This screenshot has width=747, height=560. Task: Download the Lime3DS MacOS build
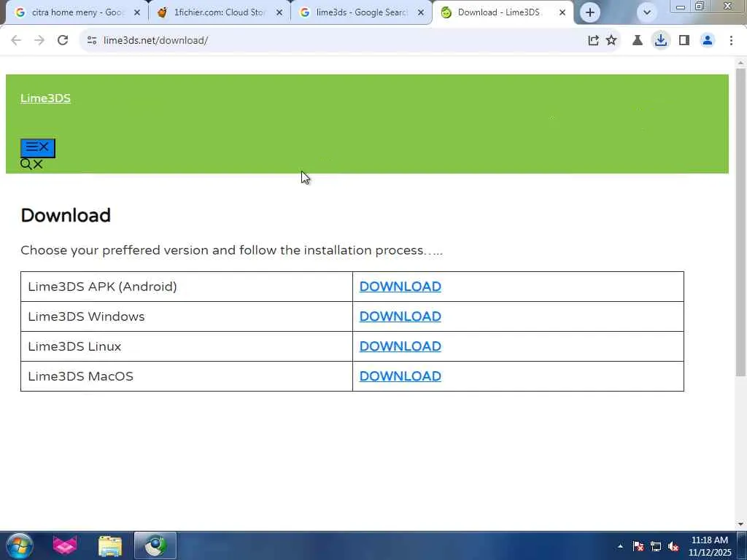400,376
